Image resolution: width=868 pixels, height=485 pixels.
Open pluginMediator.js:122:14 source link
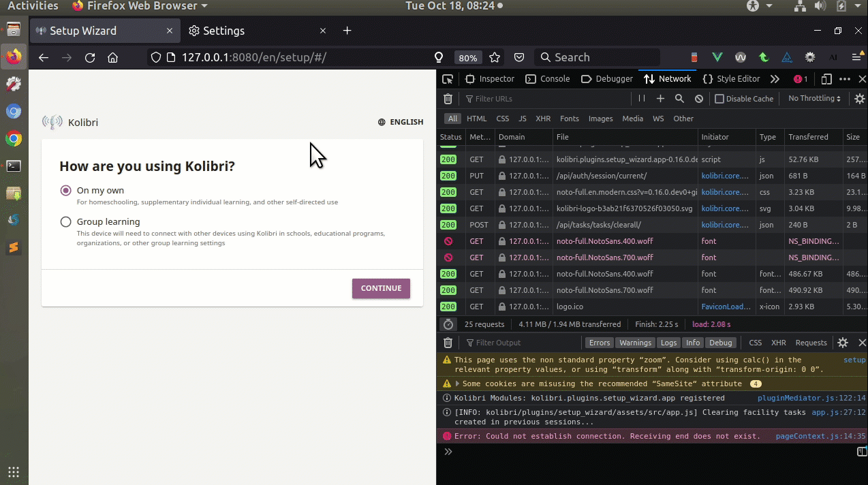coord(811,398)
